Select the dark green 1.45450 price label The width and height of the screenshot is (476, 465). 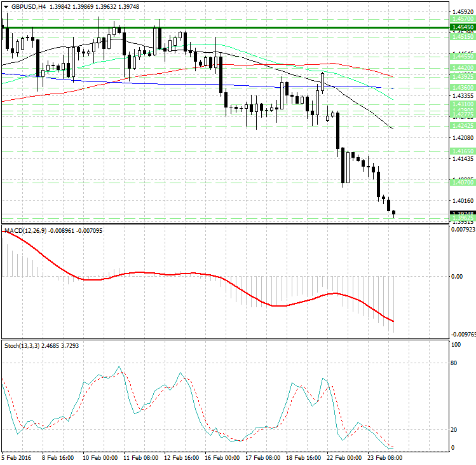[x=461, y=27]
